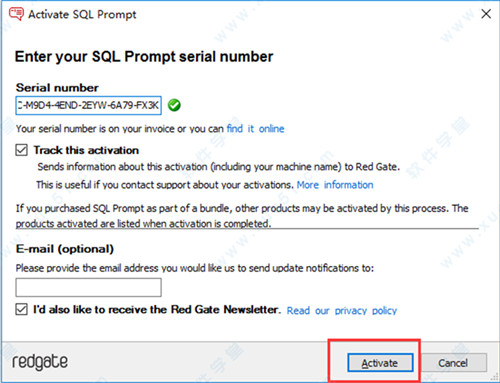Click the redgate logo
The width and height of the screenshot is (500, 383).
(x=40, y=362)
